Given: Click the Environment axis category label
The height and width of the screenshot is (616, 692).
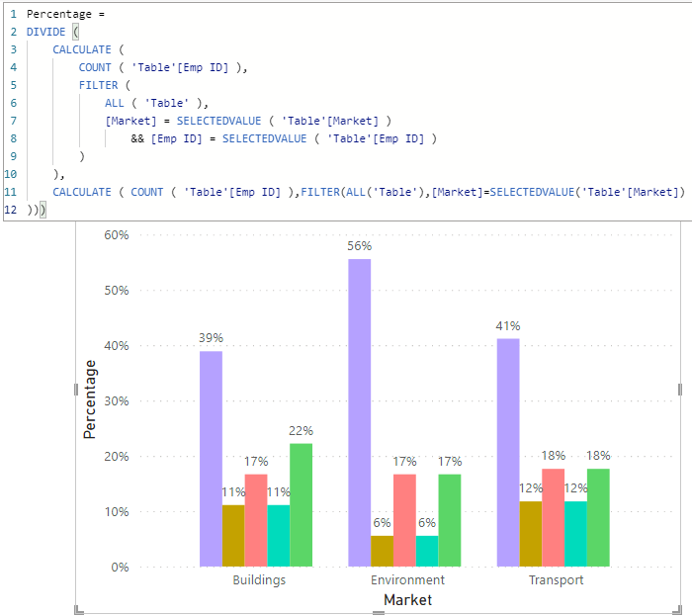Looking at the screenshot, I should coord(407,579).
